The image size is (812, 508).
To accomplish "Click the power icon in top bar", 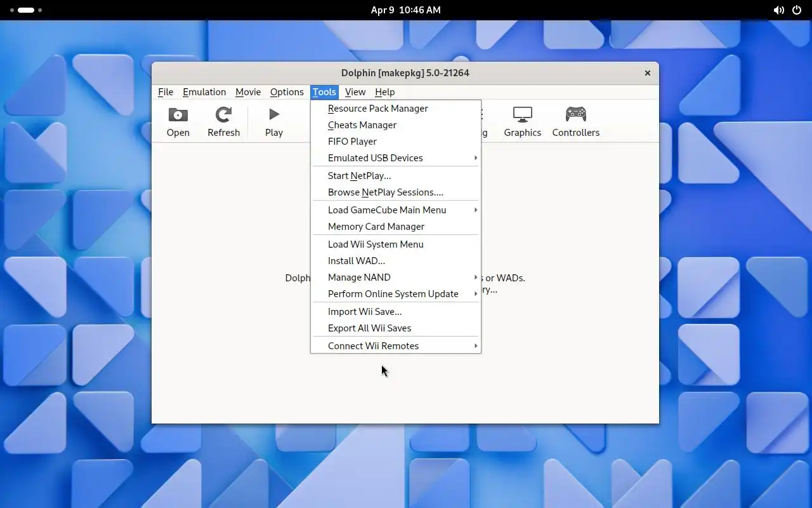I will pos(797,10).
